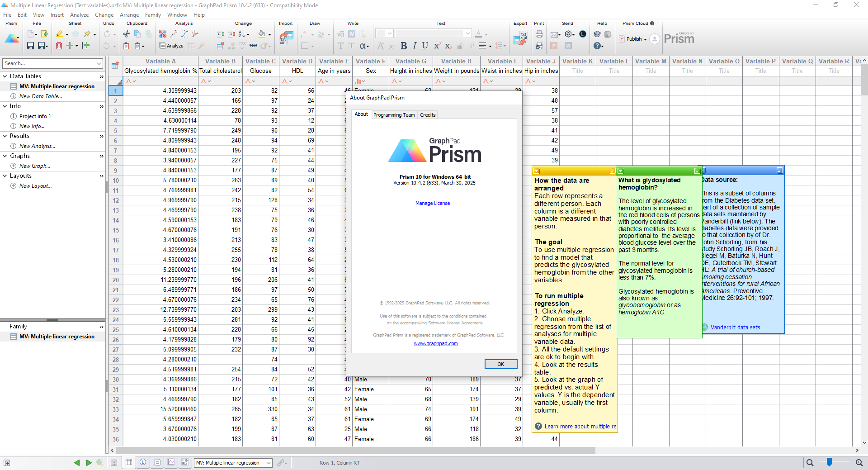Screen dimensions: 868x470
Task: Select Project info 1 in navigator
Action: [35, 116]
